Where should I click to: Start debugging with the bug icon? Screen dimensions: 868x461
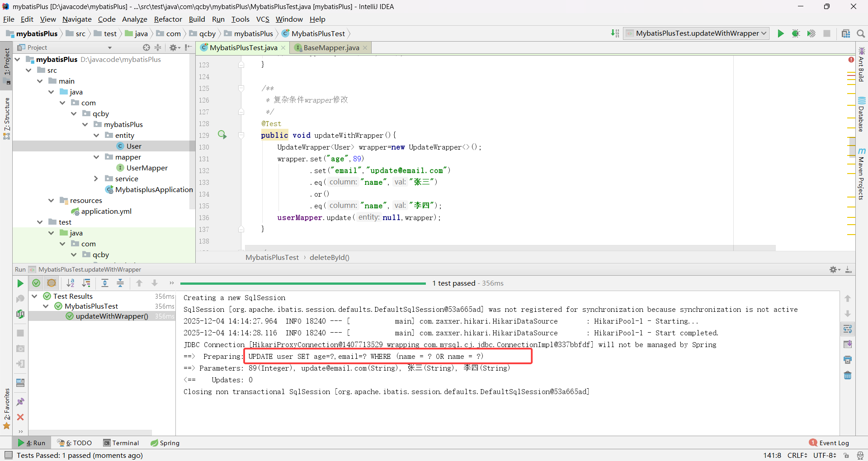coord(796,33)
